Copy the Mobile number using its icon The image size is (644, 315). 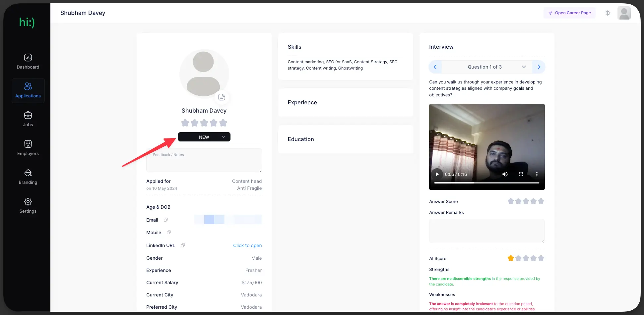click(x=169, y=232)
